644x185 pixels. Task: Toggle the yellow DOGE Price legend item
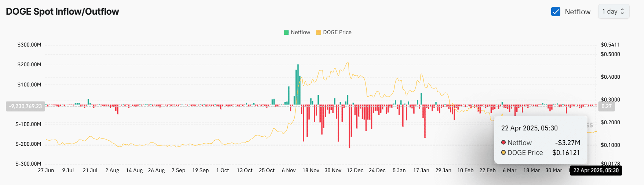tap(319, 32)
